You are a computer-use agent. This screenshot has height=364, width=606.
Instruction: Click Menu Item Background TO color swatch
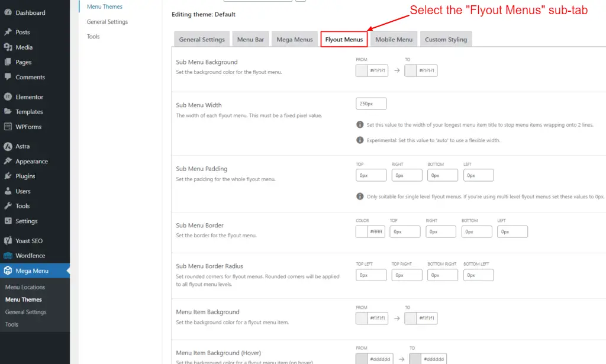tap(411, 318)
